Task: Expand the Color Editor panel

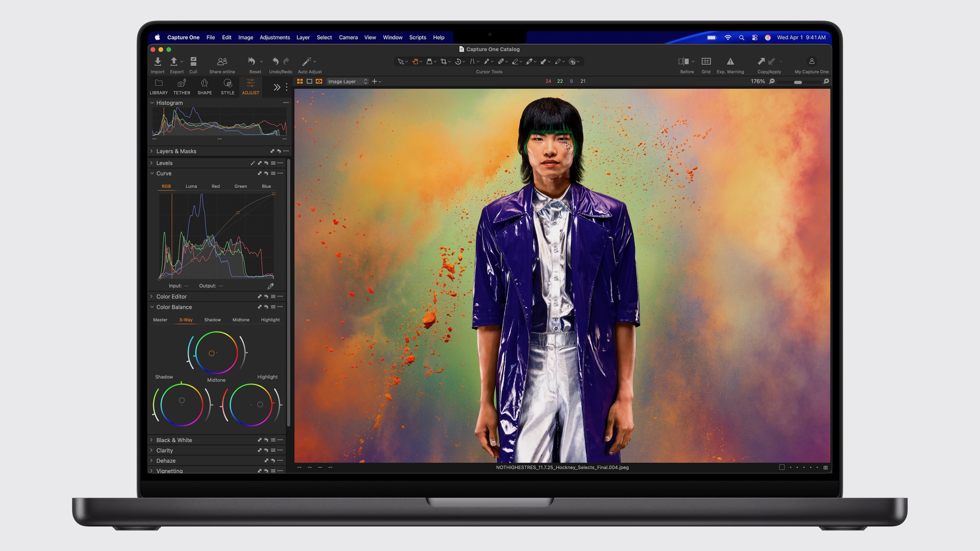Action: point(171,296)
